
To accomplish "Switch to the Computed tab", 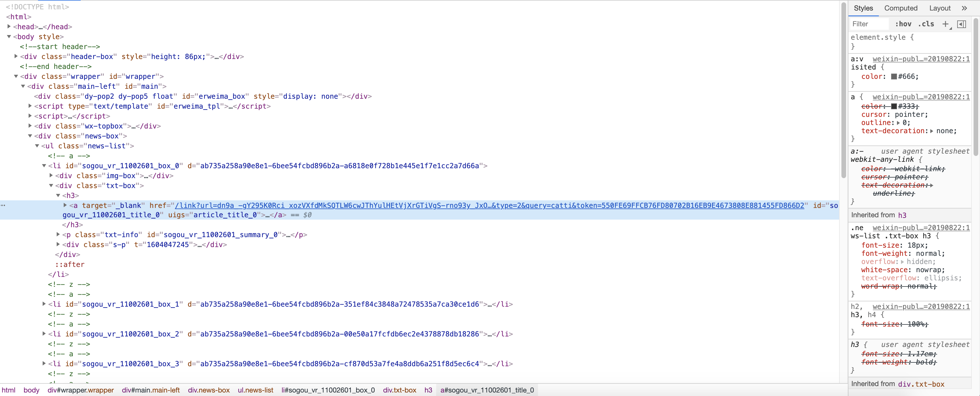I will (x=900, y=8).
